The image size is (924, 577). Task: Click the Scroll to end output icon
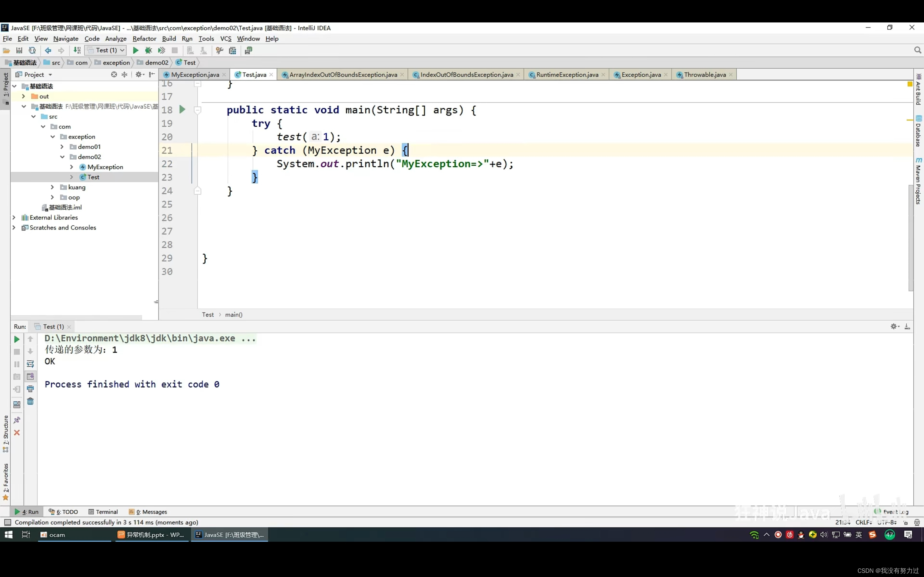pyautogui.click(x=30, y=376)
